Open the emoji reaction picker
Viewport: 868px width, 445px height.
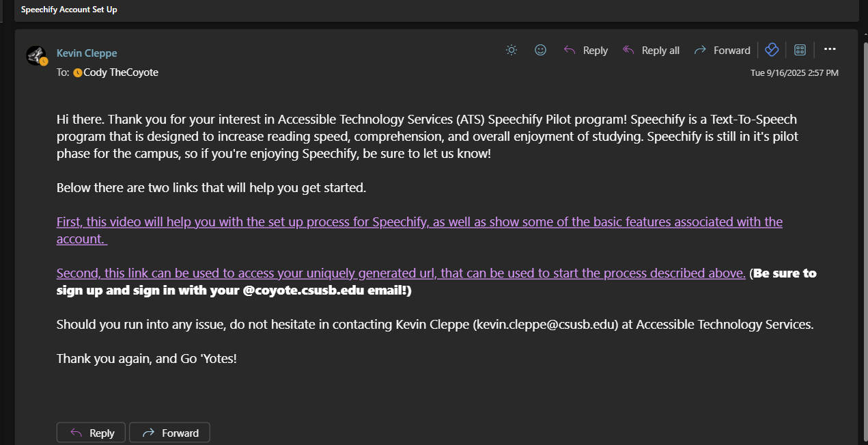click(x=540, y=50)
